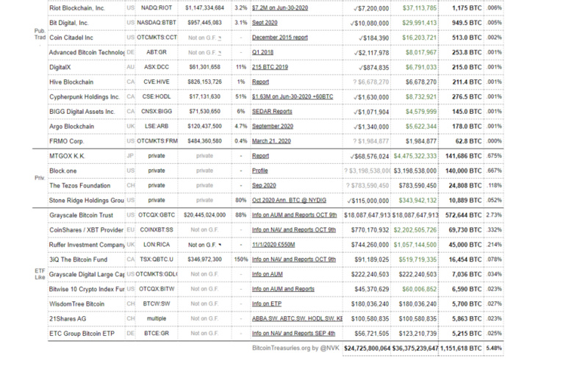Select the Block.one name cell
This screenshot has height=369, width=588.
[87, 171]
